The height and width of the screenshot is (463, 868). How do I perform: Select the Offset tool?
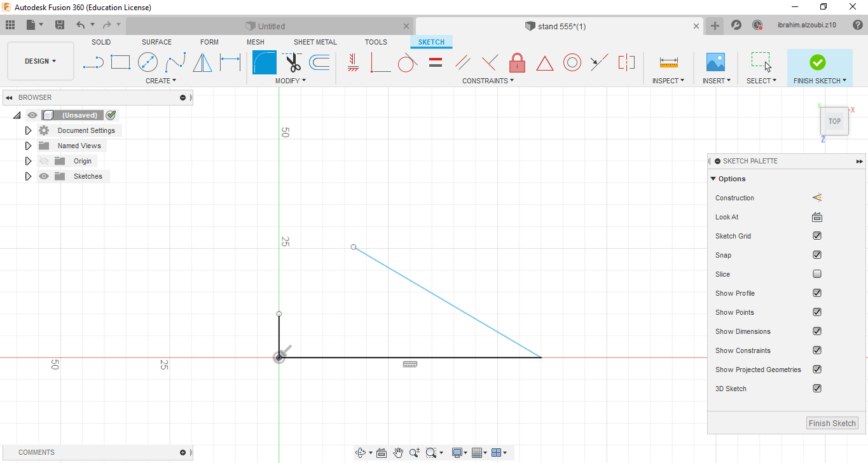pyautogui.click(x=319, y=62)
